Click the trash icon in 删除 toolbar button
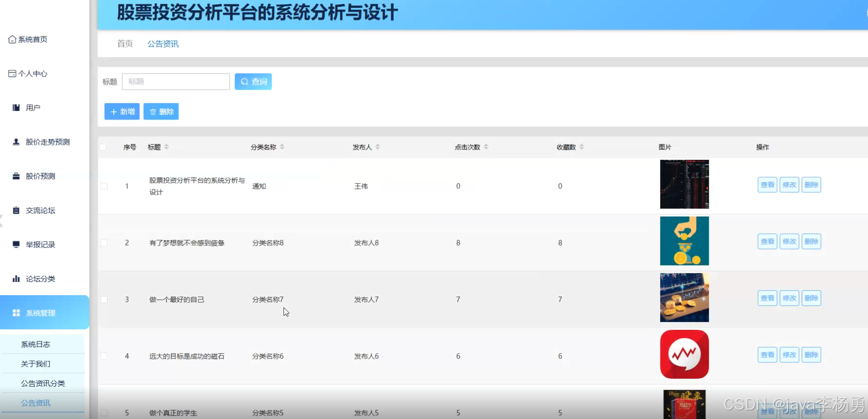Image resolution: width=868 pixels, height=419 pixels. pos(153,112)
